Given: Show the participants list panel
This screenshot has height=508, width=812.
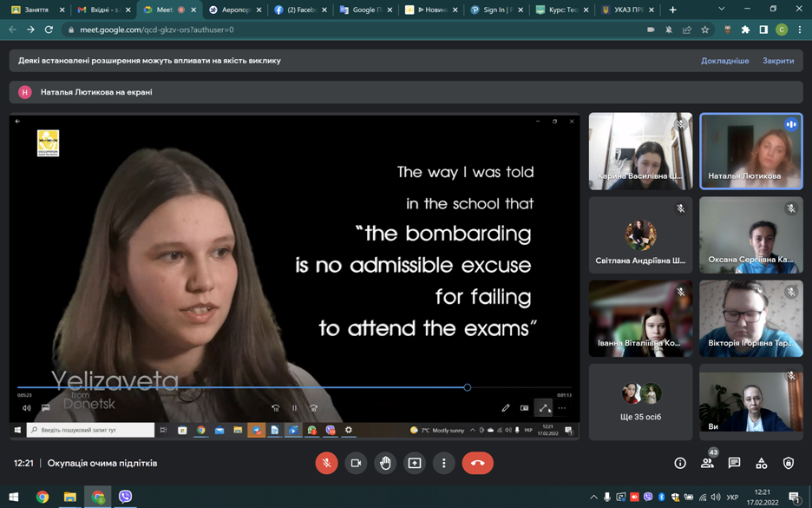Looking at the screenshot, I should [707, 464].
